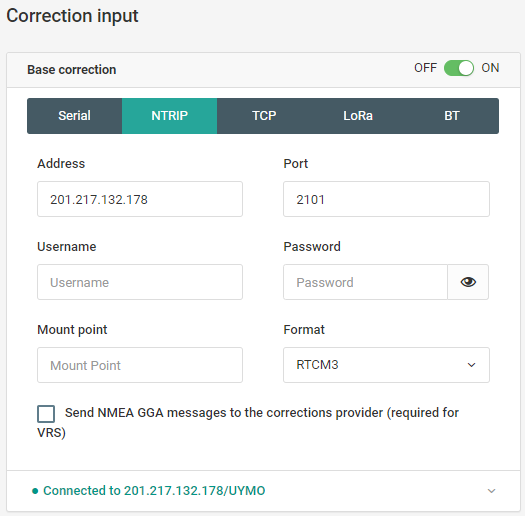Expand the connection status chevron
The image size is (525, 516).
491,491
